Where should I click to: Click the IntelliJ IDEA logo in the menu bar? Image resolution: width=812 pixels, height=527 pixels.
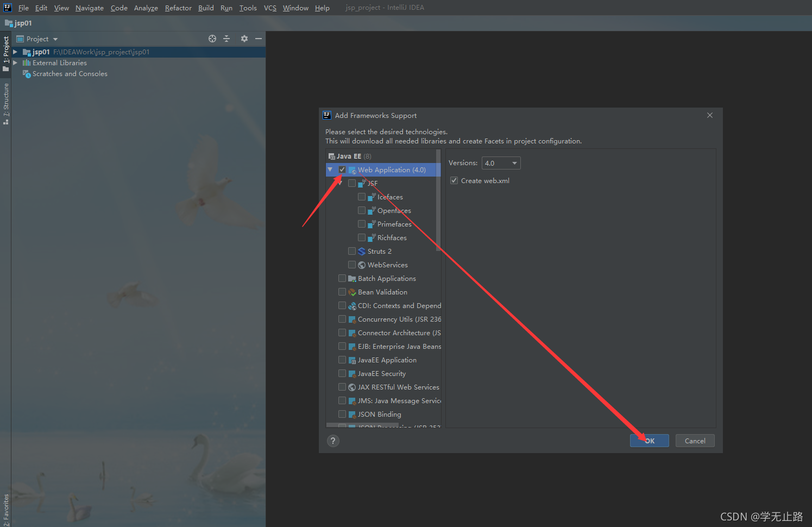(x=8, y=8)
